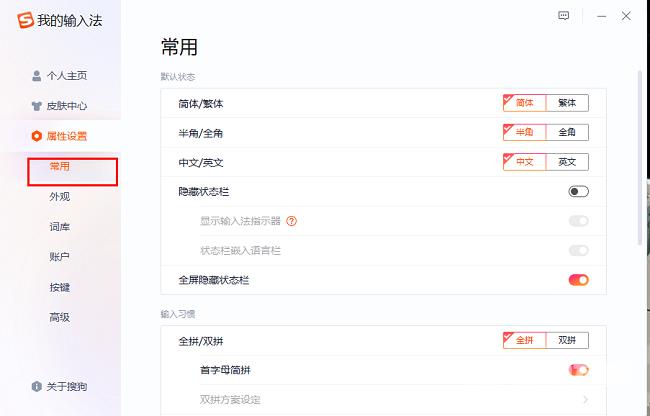
Task: Select 属性设置 in the sidebar
Action: pos(67,136)
